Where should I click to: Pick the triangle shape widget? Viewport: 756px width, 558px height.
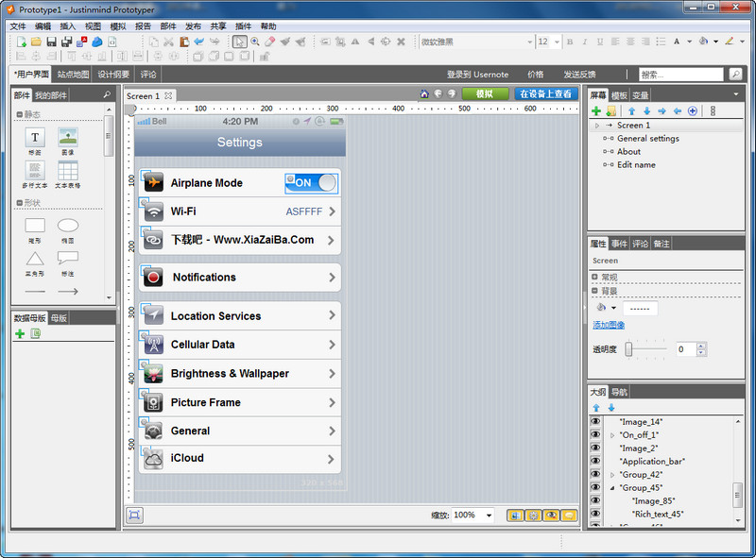(35, 259)
